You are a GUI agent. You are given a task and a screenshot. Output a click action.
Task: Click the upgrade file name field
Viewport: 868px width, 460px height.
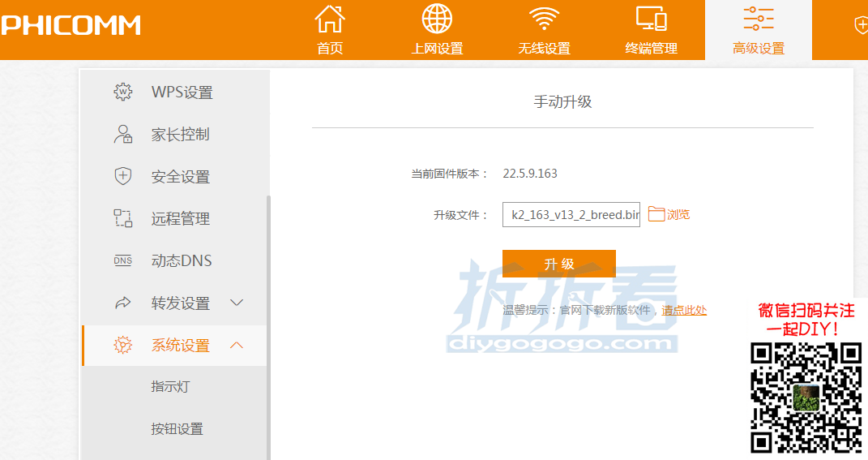click(x=571, y=215)
